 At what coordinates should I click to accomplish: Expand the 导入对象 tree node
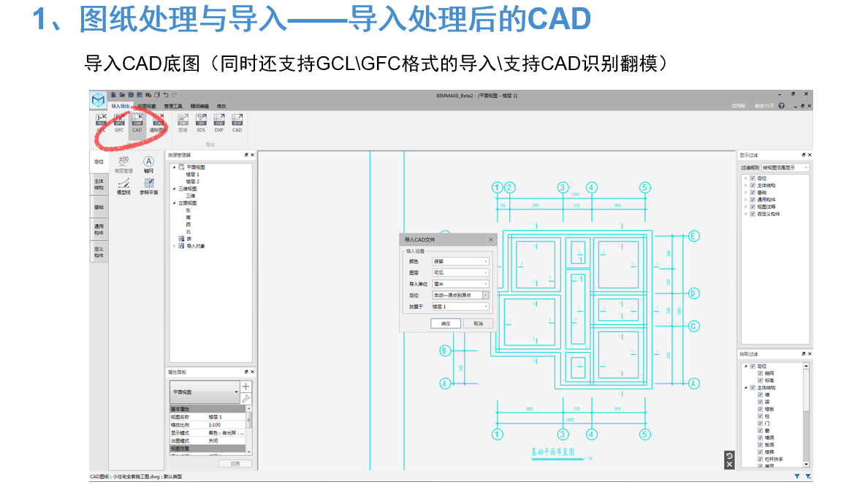tap(175, 246)
